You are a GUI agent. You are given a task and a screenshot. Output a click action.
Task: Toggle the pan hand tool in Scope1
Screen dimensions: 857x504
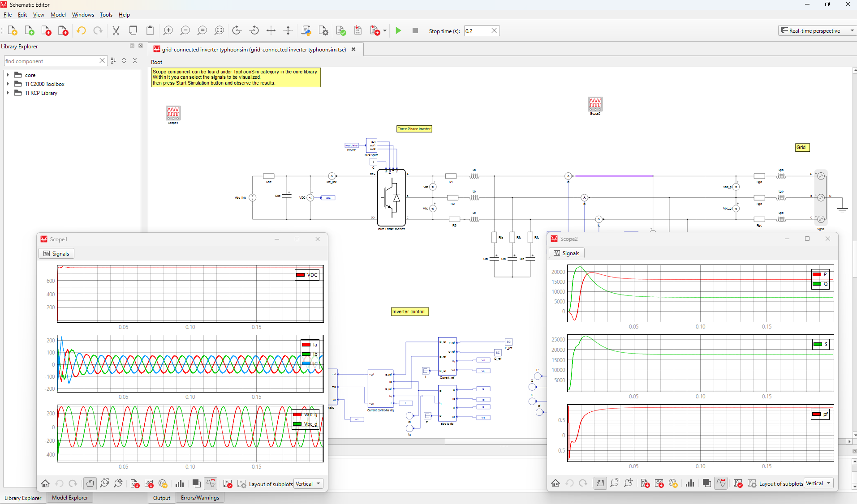coord(90,483)
